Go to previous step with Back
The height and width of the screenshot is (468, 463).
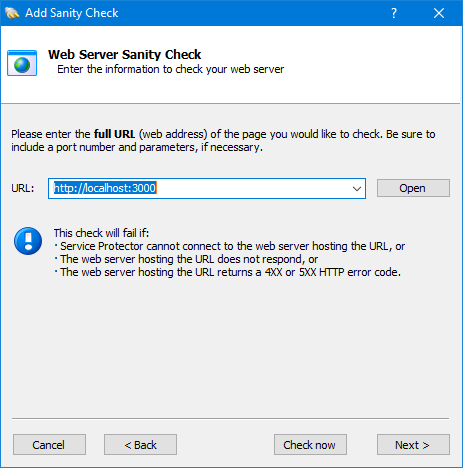pyautogui.click(x=140, y=445)
